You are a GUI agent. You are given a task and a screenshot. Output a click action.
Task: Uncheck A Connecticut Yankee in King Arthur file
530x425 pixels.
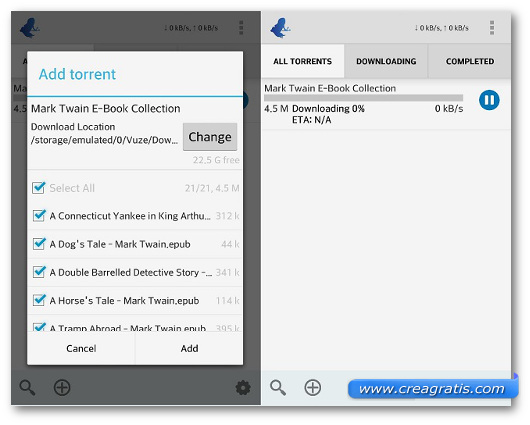coord(39,215)
